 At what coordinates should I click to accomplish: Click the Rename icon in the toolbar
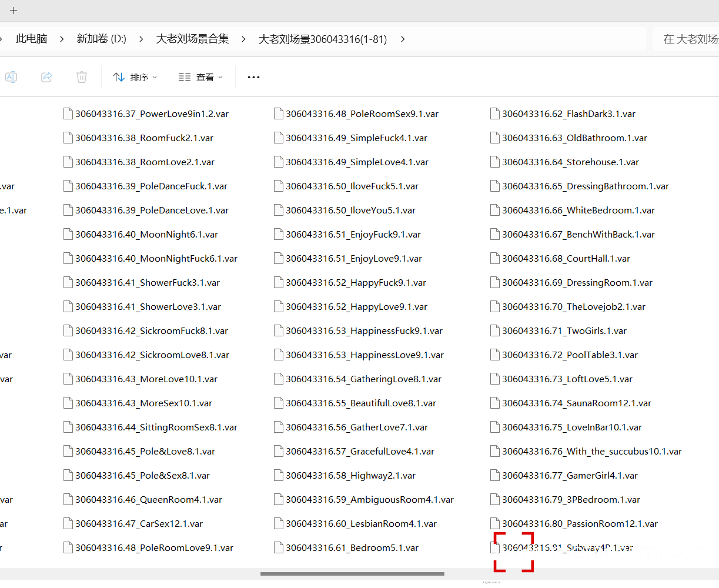coord(11,77)
